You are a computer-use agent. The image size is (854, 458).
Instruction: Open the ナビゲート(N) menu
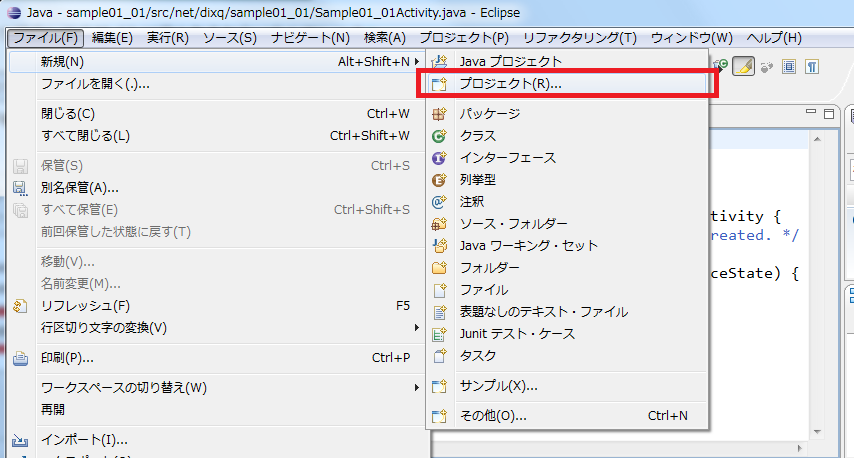tap(310, 38)
